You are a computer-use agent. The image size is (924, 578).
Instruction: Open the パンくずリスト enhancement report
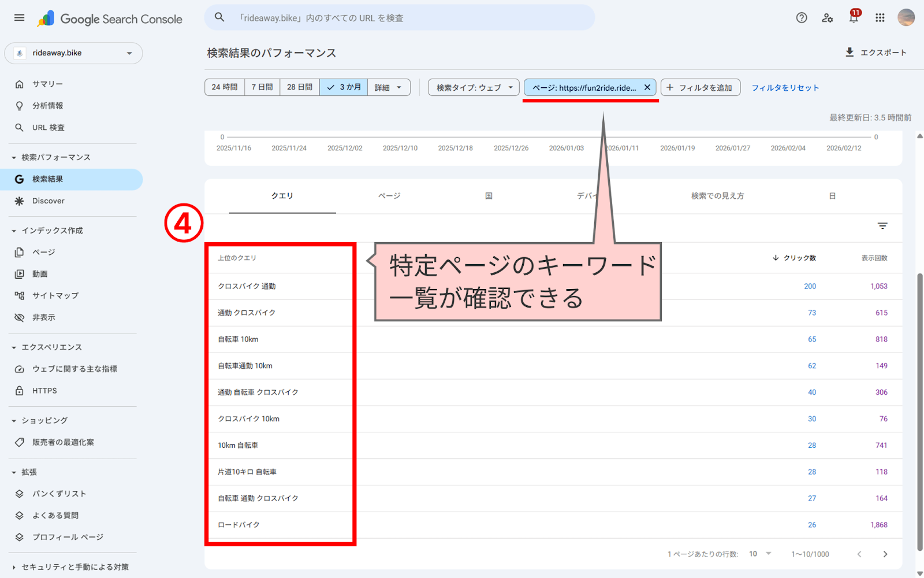(x=58, y=493)
